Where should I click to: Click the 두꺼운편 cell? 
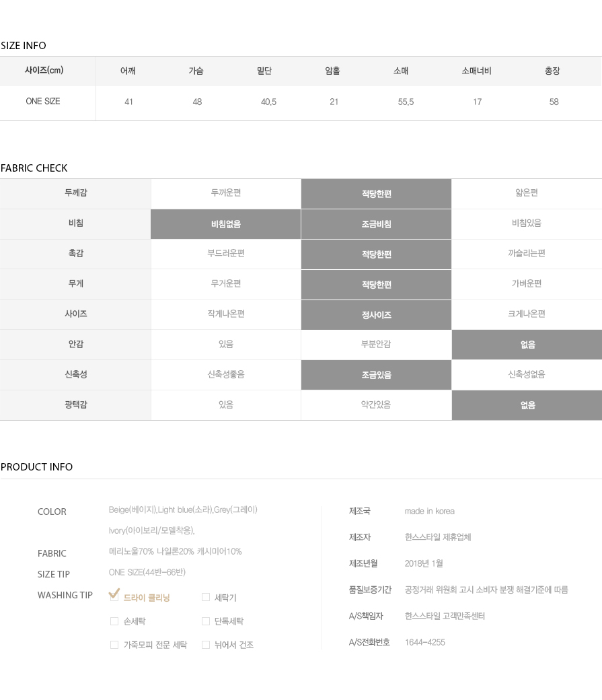tap(226, 193)
